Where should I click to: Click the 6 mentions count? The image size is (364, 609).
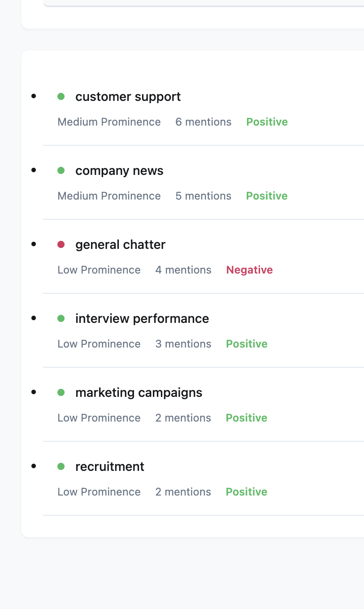pyautogui.click(x=204, y=122)
